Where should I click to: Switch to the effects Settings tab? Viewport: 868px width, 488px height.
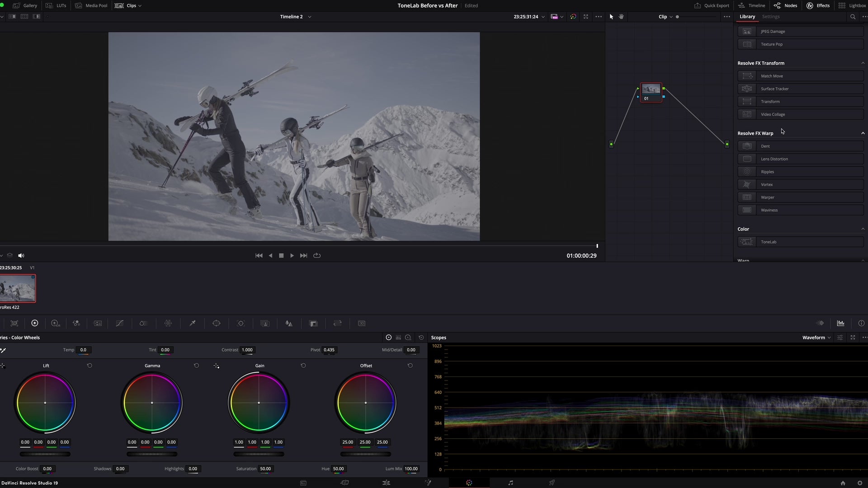[770, 17]
